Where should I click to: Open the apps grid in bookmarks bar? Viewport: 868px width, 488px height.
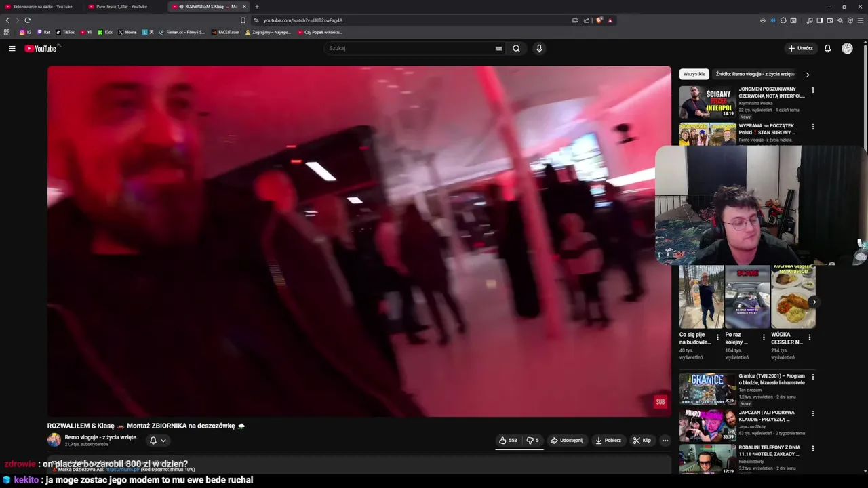(x=7, y=32)
